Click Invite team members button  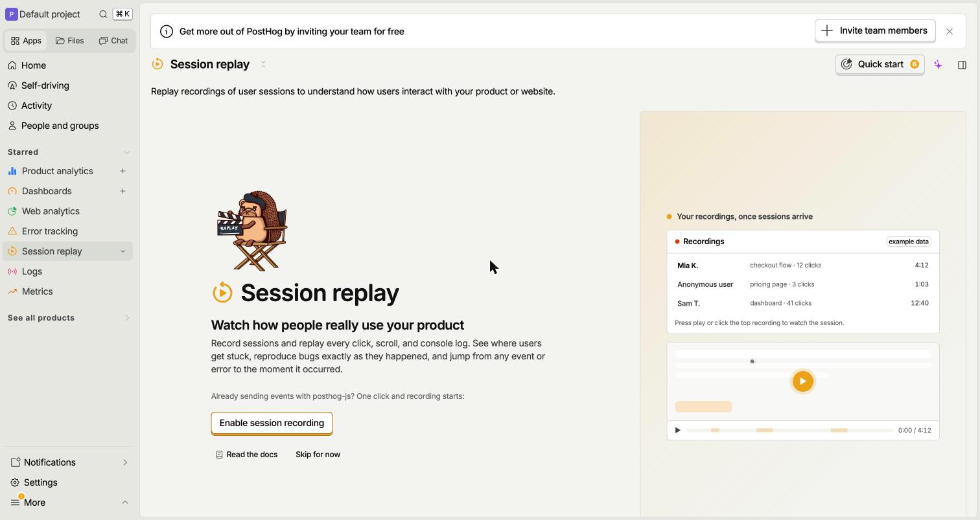point(875,31)
